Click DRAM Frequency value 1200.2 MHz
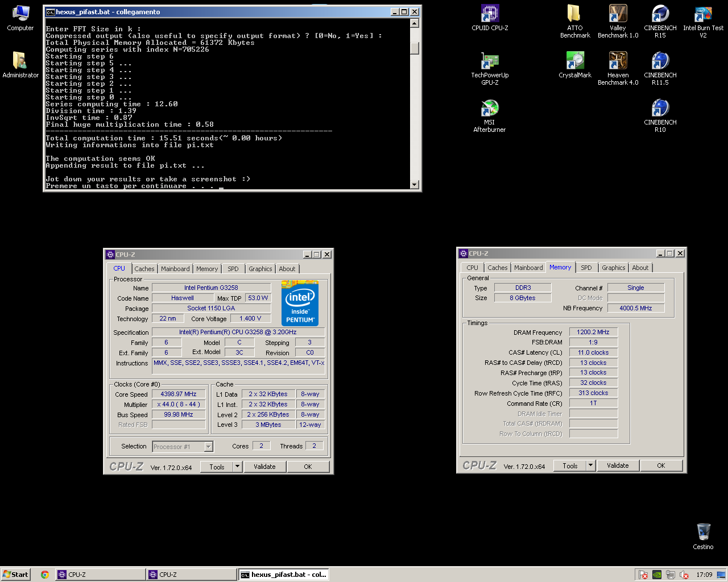The height and width of the screenshot is (582, 728). coord(593,332)
